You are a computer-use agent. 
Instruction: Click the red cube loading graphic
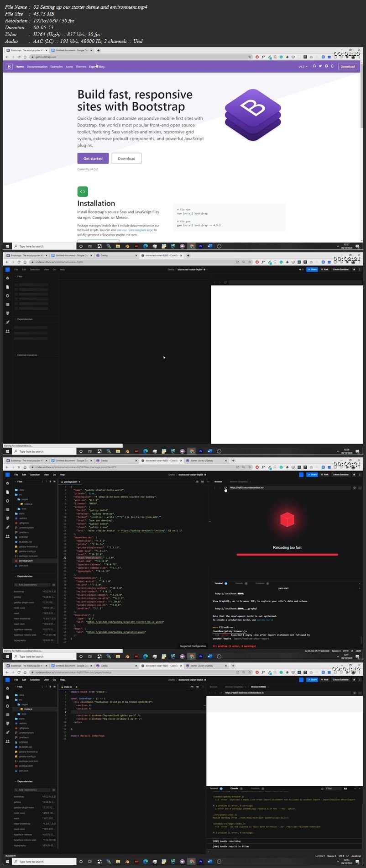pos(287,519)
